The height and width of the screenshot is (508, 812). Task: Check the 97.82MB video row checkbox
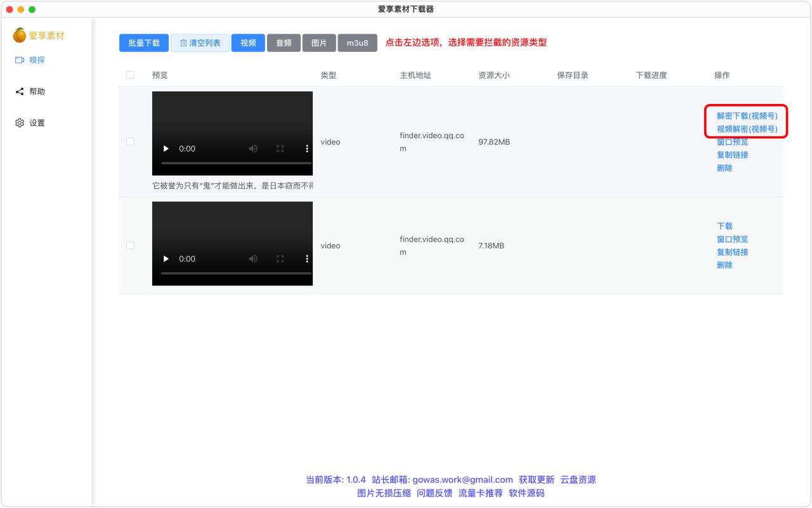click(131, 141)
